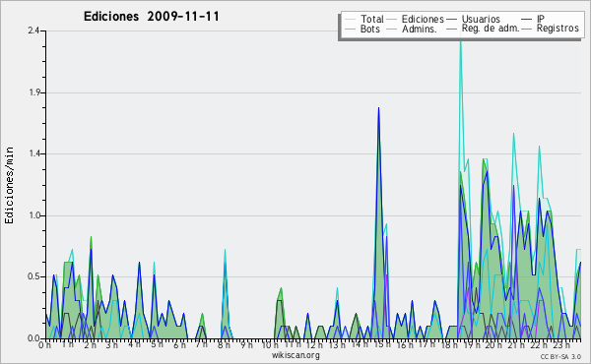Screen dimensions: 591x364
Task: Click the '18 h' x-axis label
Action: [x=448, y=344]
